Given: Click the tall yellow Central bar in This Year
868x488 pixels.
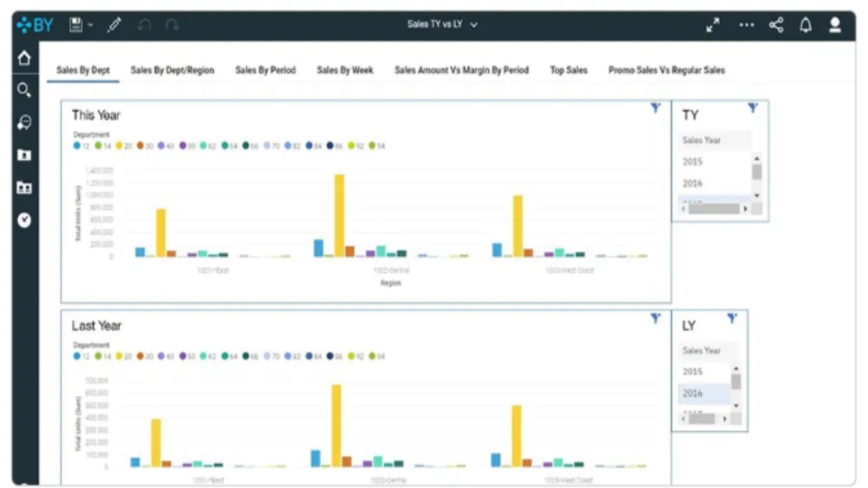Looking at the screenshot, I should tap(339, 216).
